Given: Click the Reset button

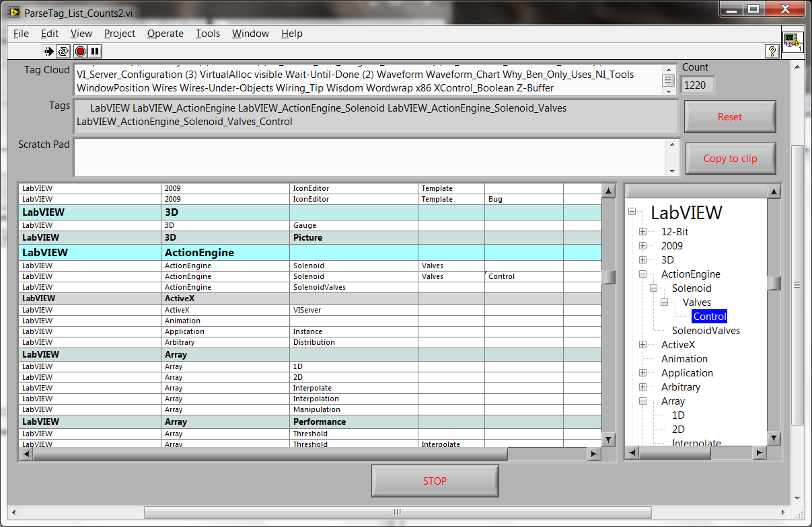Looking at the screenshot, I should point(730,117).
